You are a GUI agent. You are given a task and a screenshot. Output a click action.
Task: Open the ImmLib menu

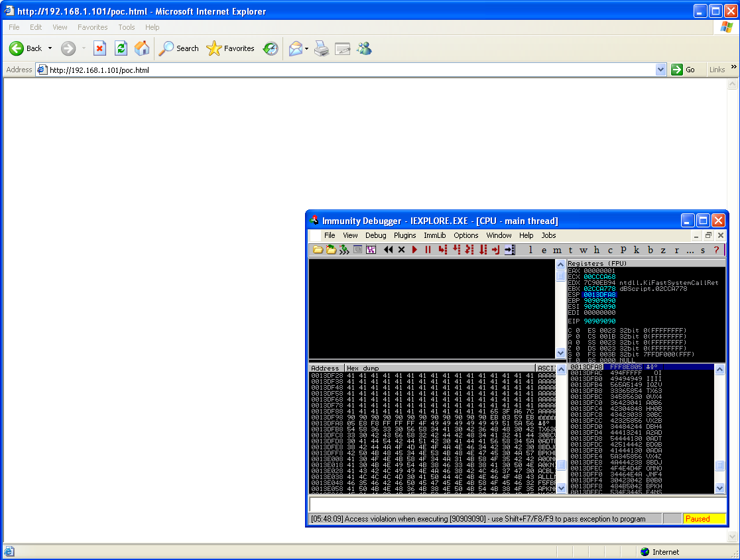[x=435, y=235]
